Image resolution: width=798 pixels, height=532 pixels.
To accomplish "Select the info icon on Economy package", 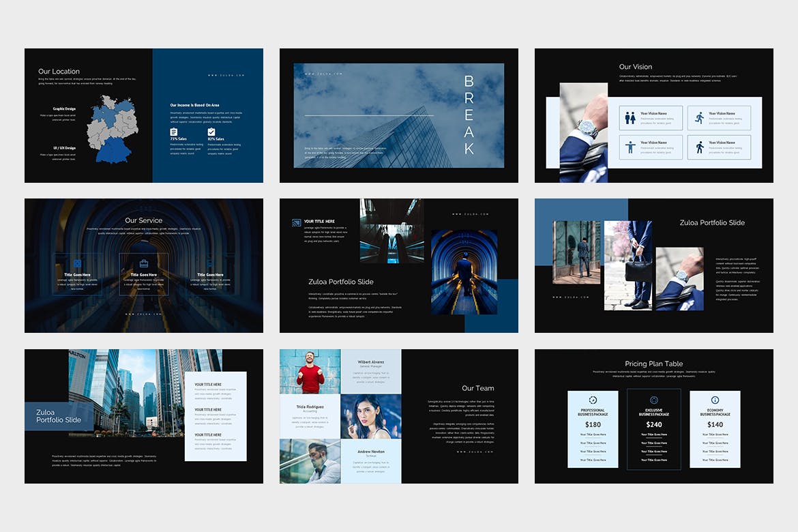I will (715, 400).
